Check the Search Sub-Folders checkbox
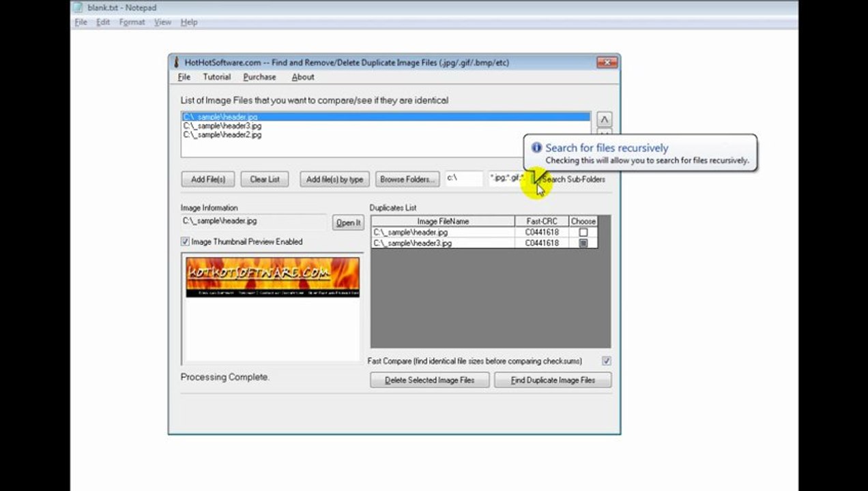 coord(536,179)
